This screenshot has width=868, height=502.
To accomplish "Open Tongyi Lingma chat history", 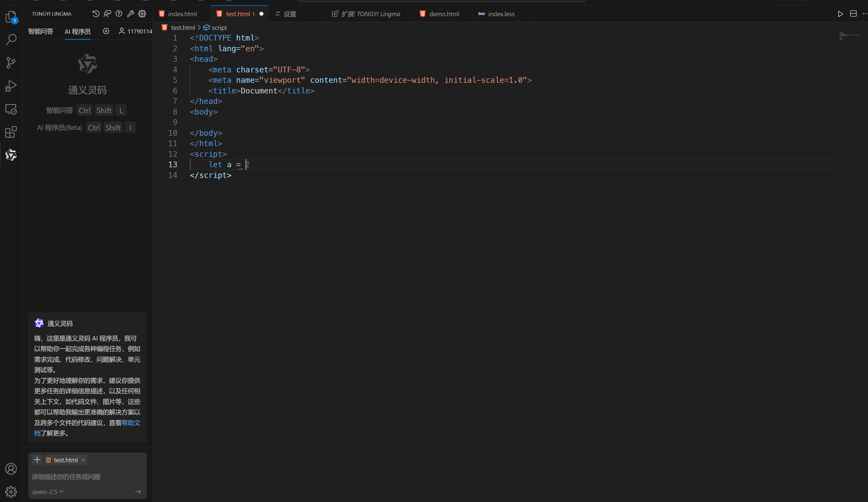I will pos(96,14).
